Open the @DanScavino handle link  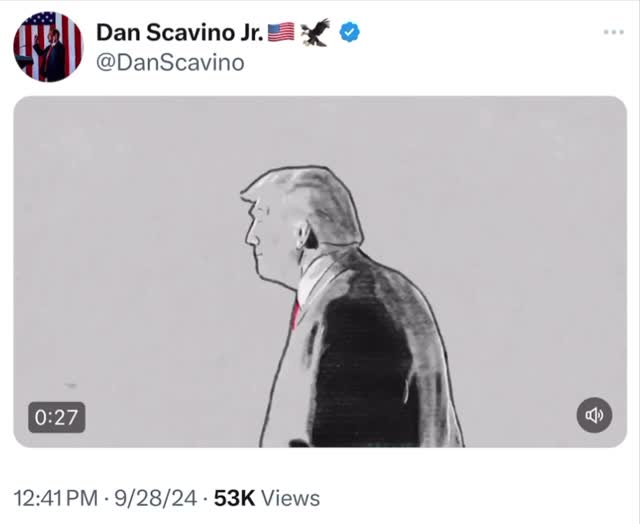(170, 62)
